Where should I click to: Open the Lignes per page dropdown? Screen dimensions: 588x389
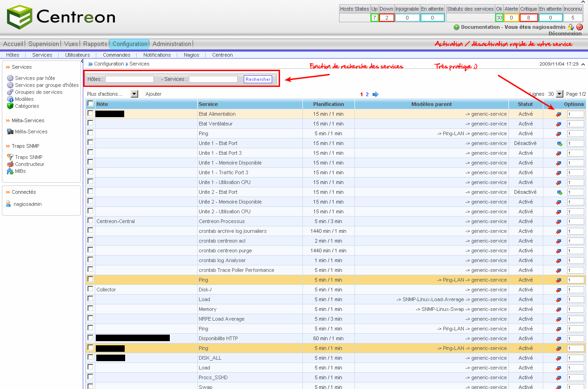[x=559, y=94]
